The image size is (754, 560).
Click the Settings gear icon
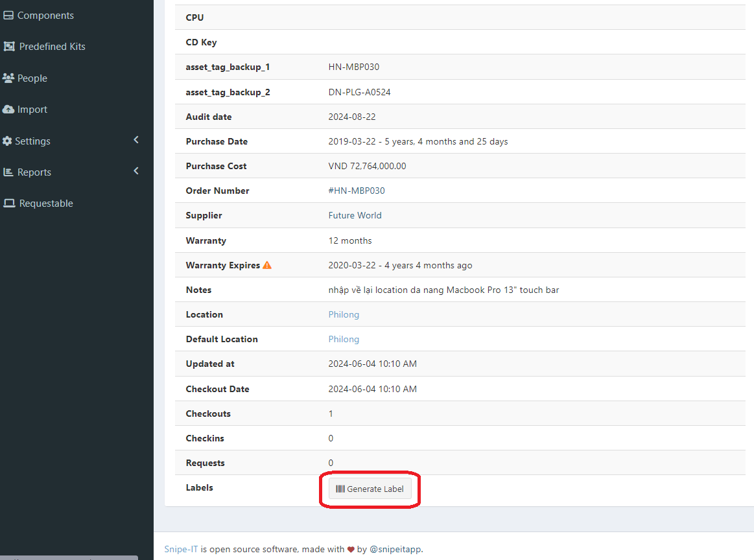coord(8,141)
